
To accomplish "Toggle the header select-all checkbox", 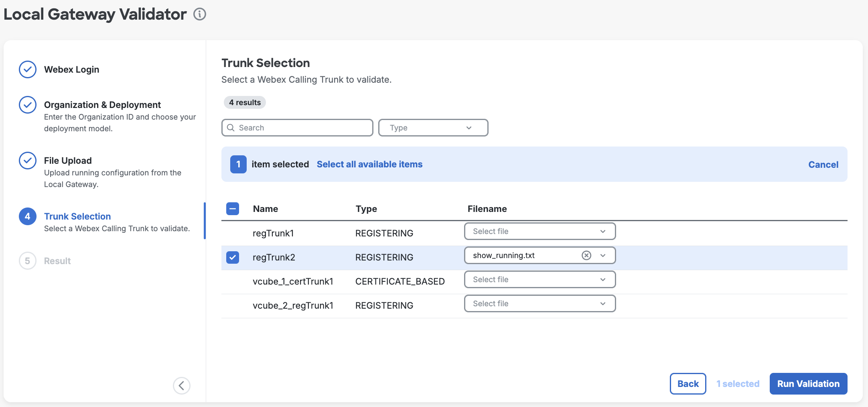I will pyautogui.click(x=233, y=209).
